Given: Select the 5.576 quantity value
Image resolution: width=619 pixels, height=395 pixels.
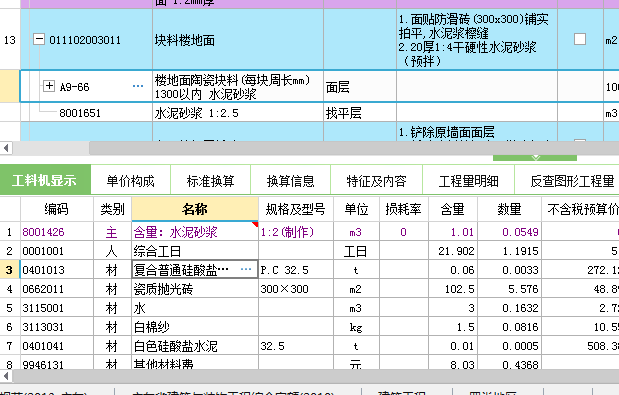Looking at the screenshot, I should [x=509, y=288].
